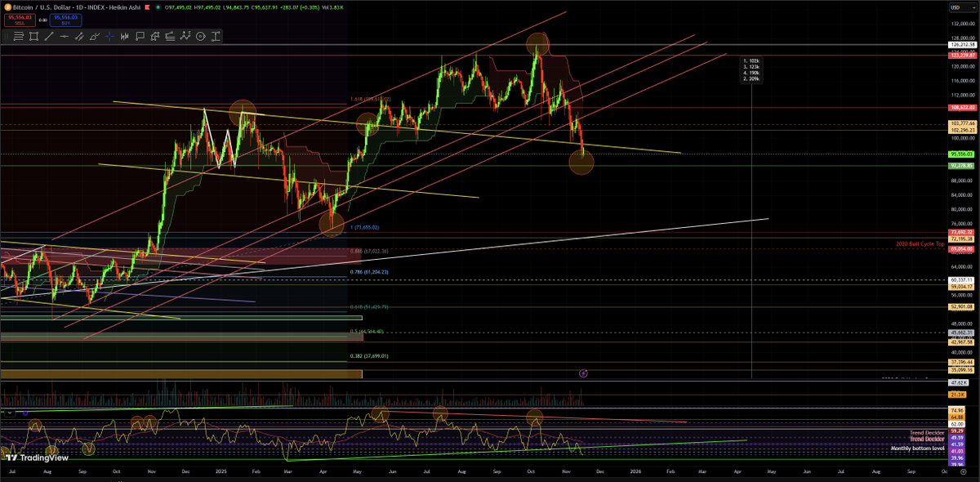
Task: Click the red 73,692.32 price label
Action: [x=962, y=232]
